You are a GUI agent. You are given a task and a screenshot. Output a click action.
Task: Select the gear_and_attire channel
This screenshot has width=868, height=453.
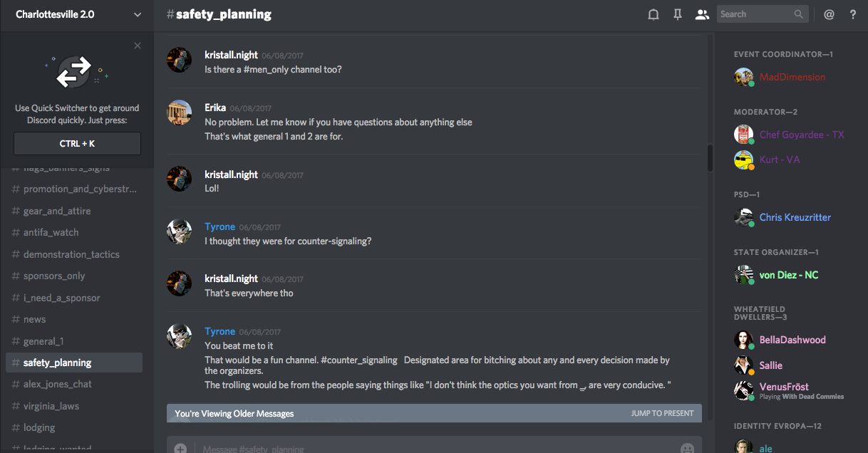57,211
